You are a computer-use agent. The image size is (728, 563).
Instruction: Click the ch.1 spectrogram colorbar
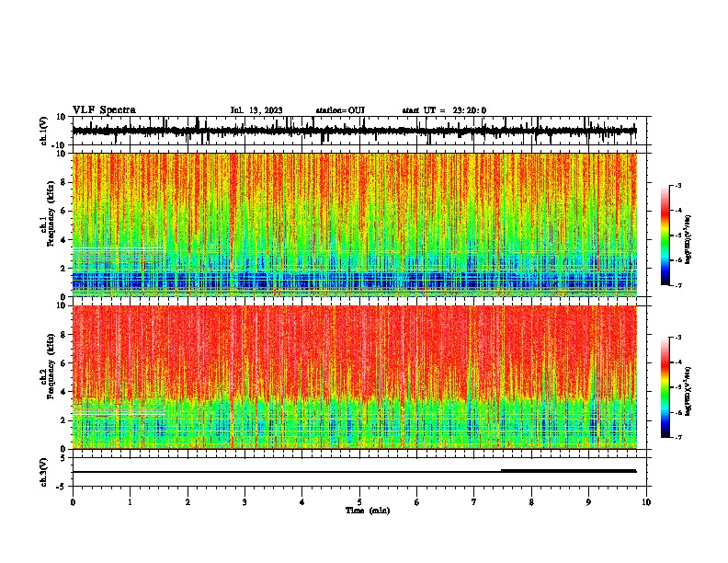click(665, 236)
